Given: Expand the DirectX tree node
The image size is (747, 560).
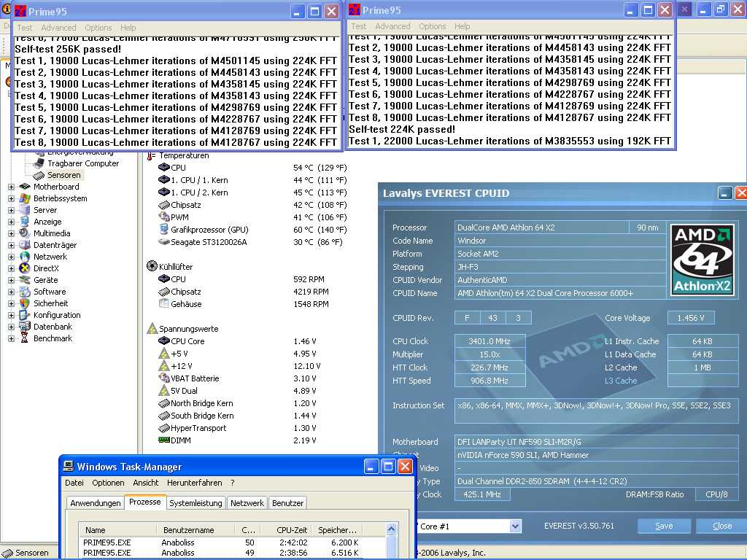Looking at the screenshot, I should tap(11, 268).
